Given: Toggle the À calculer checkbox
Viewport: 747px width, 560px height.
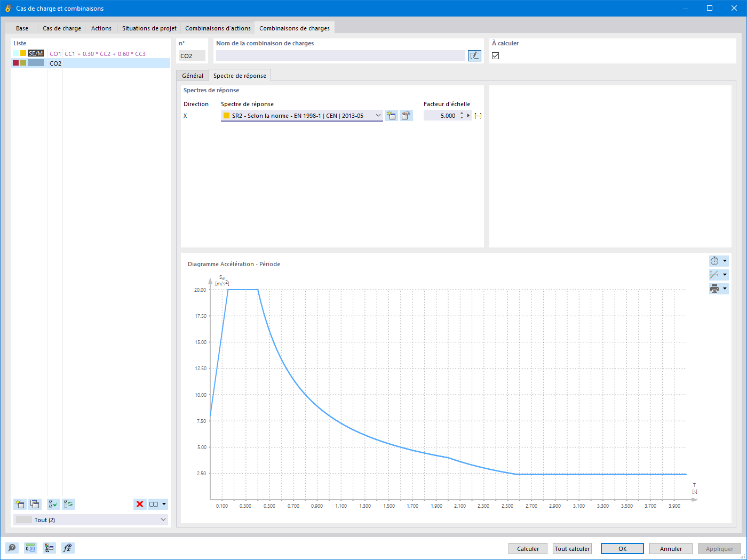Looking at the screenshot, I should pyautogui.click(x=496, y=55).
